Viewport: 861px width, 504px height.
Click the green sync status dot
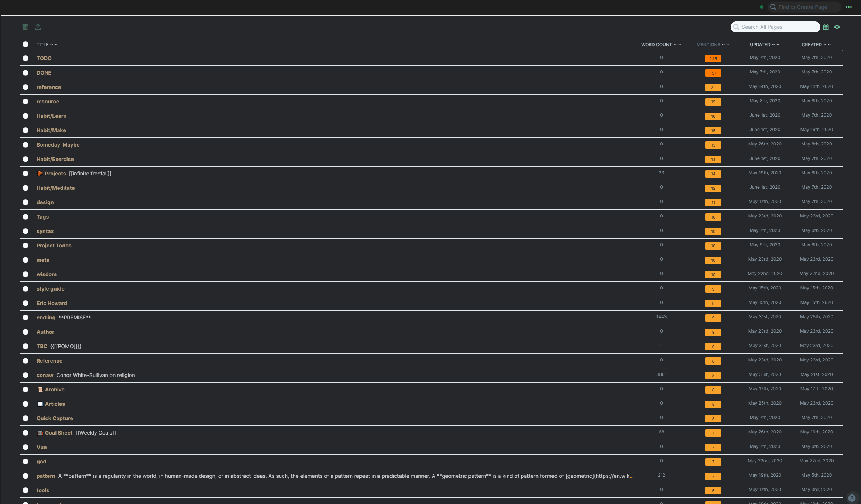(x=762, y=7)
